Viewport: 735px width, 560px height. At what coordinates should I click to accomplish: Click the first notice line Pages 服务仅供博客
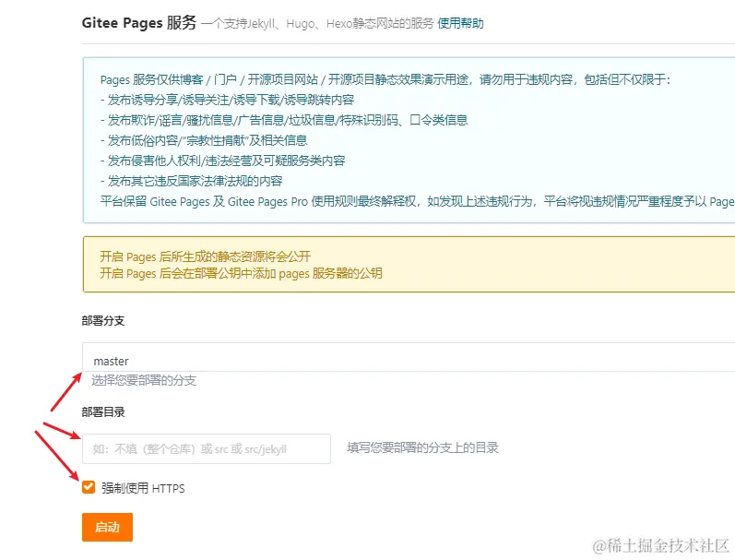[385, 79]
